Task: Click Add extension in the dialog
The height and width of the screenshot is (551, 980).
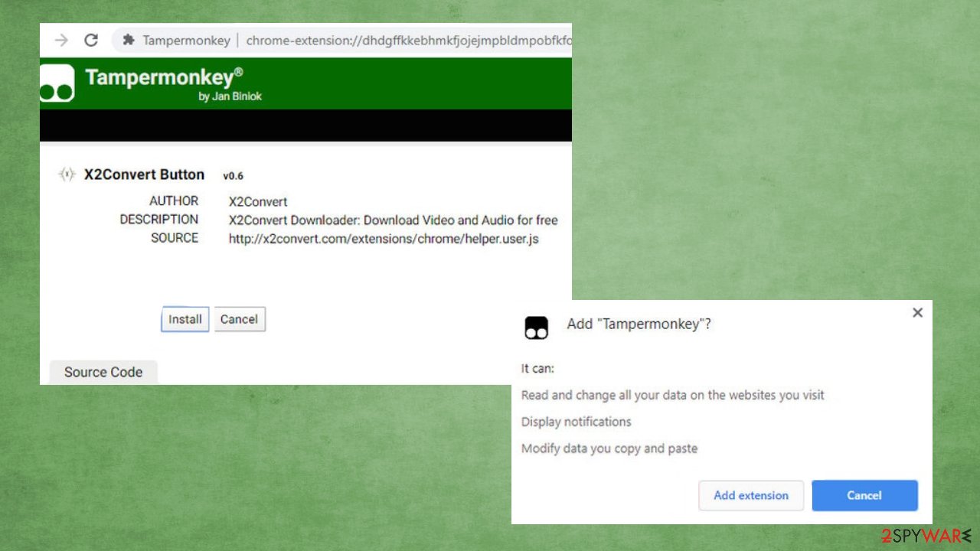Action: [x=751, y=495]
